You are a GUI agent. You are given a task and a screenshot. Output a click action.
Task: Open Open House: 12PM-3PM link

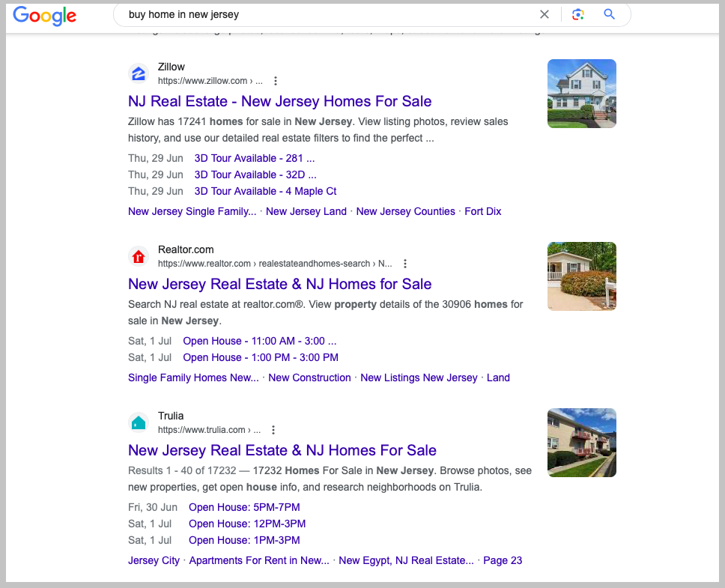click(247, 524)
